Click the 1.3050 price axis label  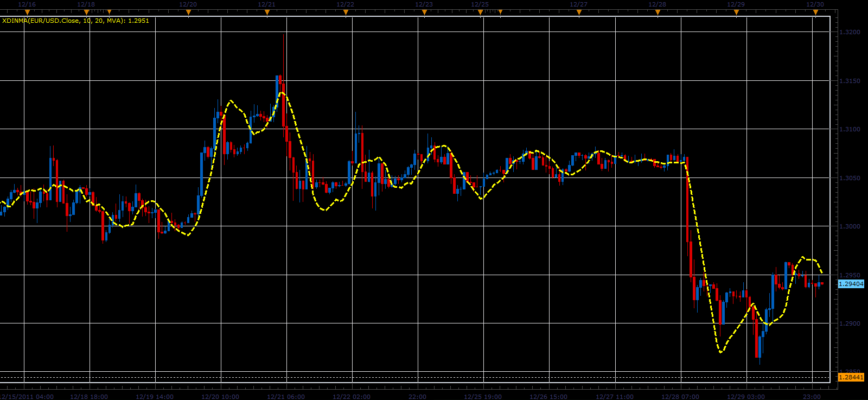850,178
